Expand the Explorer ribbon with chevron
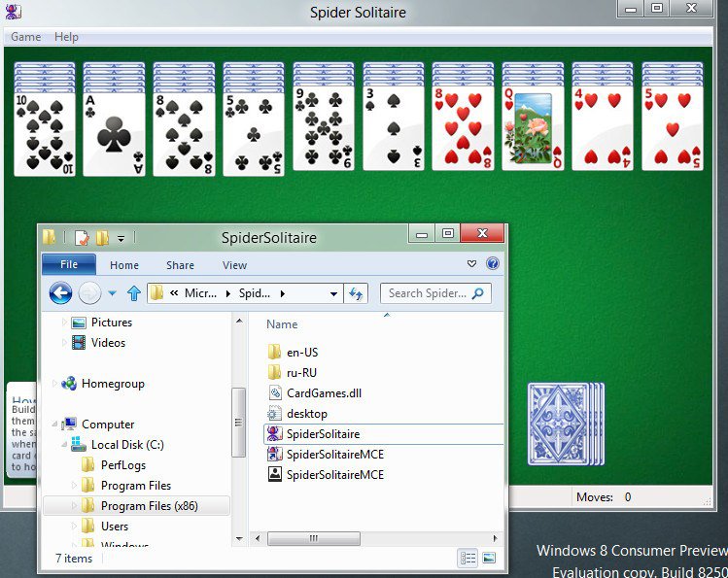The height and width of the screenshot is (578, 728). point(471,264)
